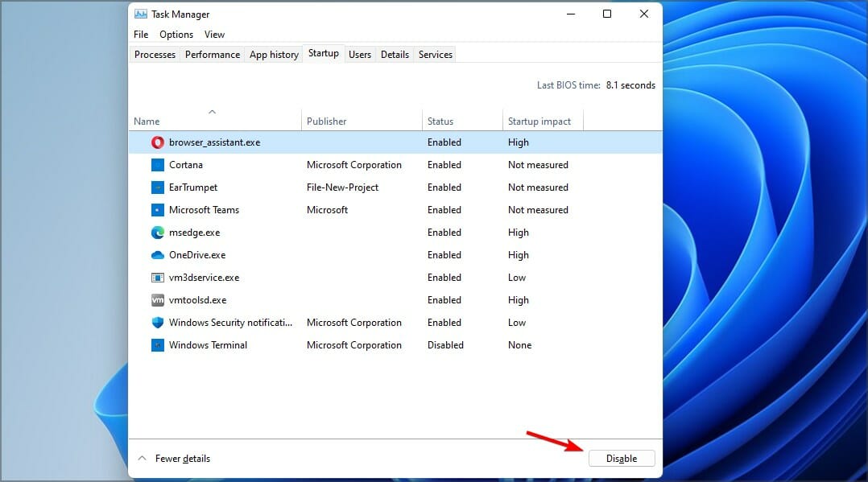868x482 pixels.
Task: Select the browser_assistant.exe row name
Action: pyautogui.click(x=215, y=142)
